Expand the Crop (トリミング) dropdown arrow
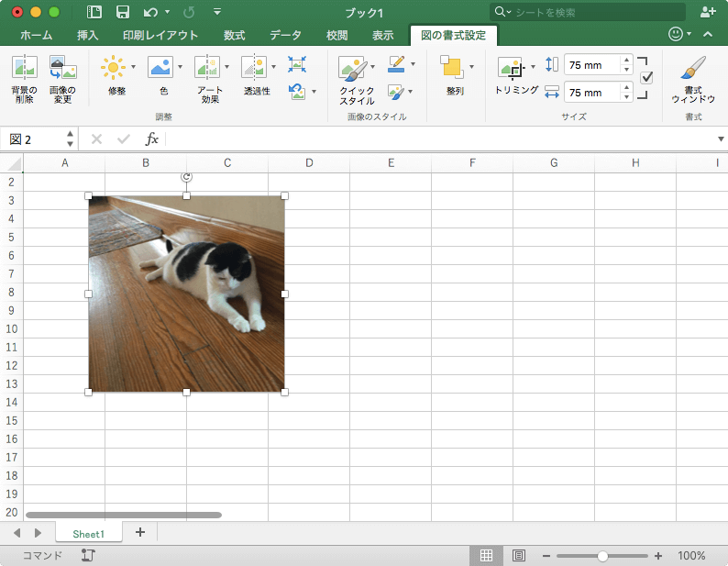728x566 pixels. coord(533,67)
